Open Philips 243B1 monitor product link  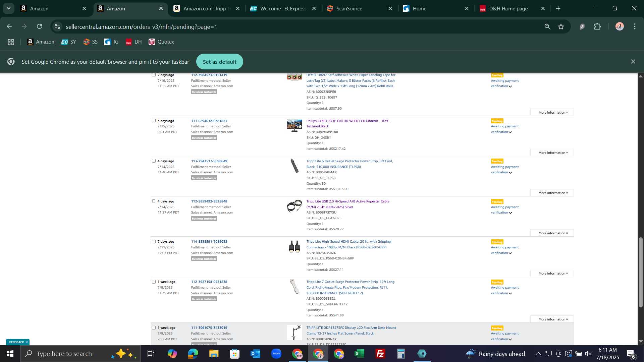[348, 123]
